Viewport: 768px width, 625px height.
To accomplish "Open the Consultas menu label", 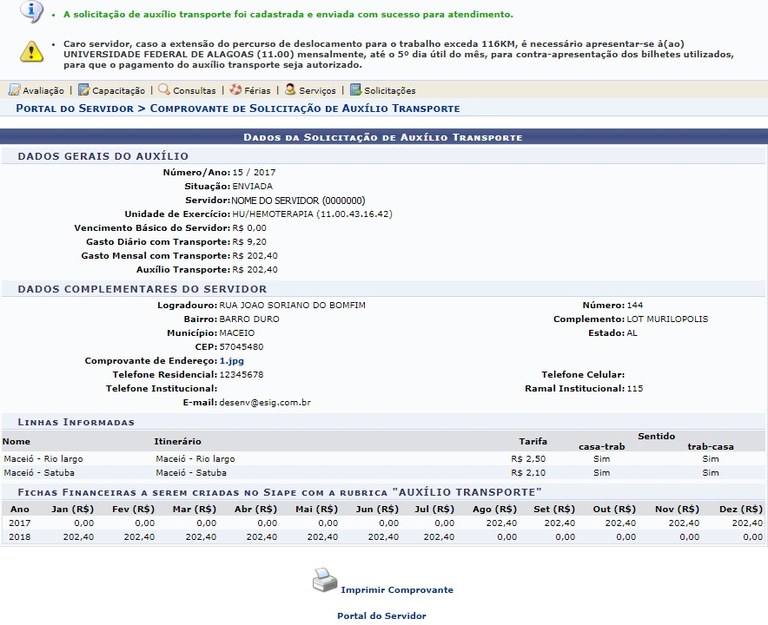I will (x=194, y=91).
